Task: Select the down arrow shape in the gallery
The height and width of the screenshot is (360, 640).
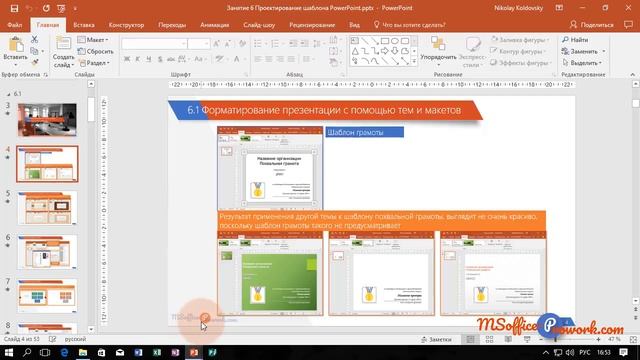Action: click(395, 51)
